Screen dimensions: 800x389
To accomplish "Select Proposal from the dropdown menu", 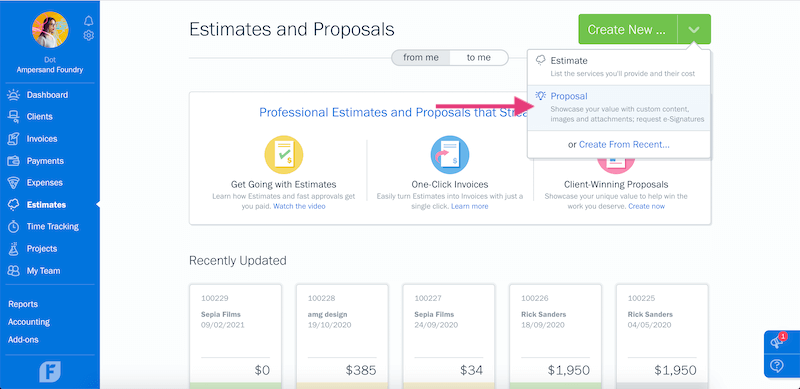I will point(618,108).
